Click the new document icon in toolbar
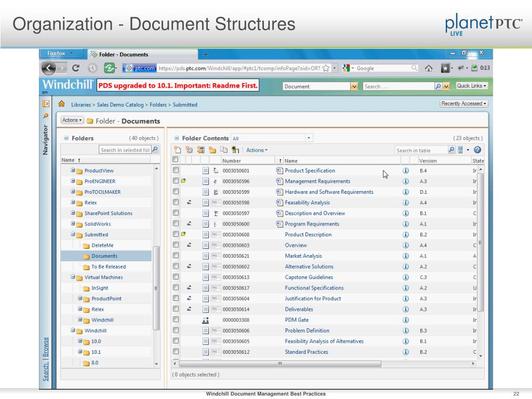The image size is (532, 399). click(x=178, y=150)
